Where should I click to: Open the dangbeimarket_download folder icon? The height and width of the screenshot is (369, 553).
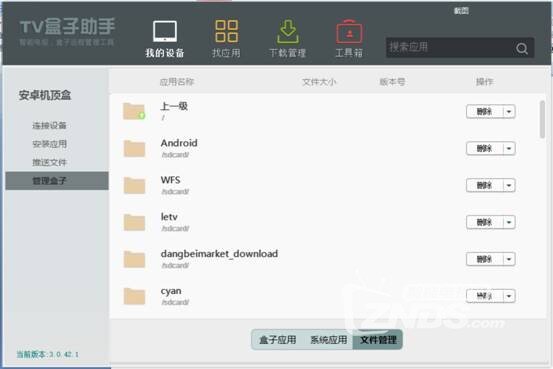point(134,259)
